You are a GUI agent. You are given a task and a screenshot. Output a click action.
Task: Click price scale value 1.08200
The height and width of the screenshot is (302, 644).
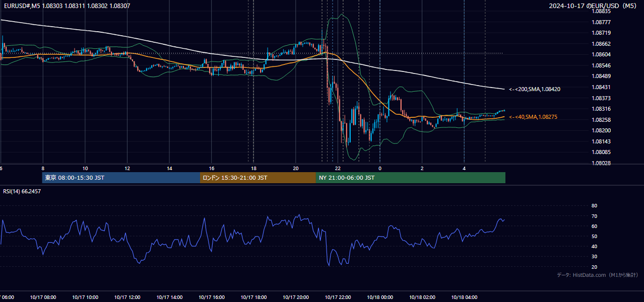(x=601, y=130)
